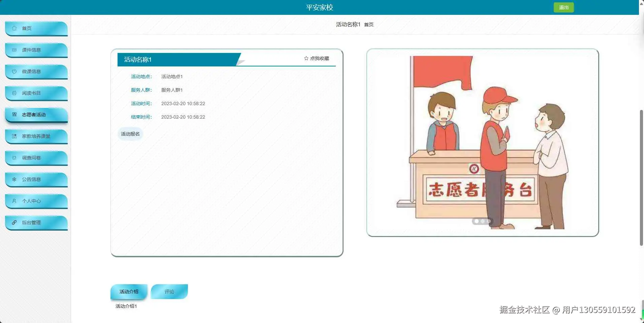This screenshot has height=323, width=644.
Task: Click the link icon on 后台管理
Action: (14, 223)
